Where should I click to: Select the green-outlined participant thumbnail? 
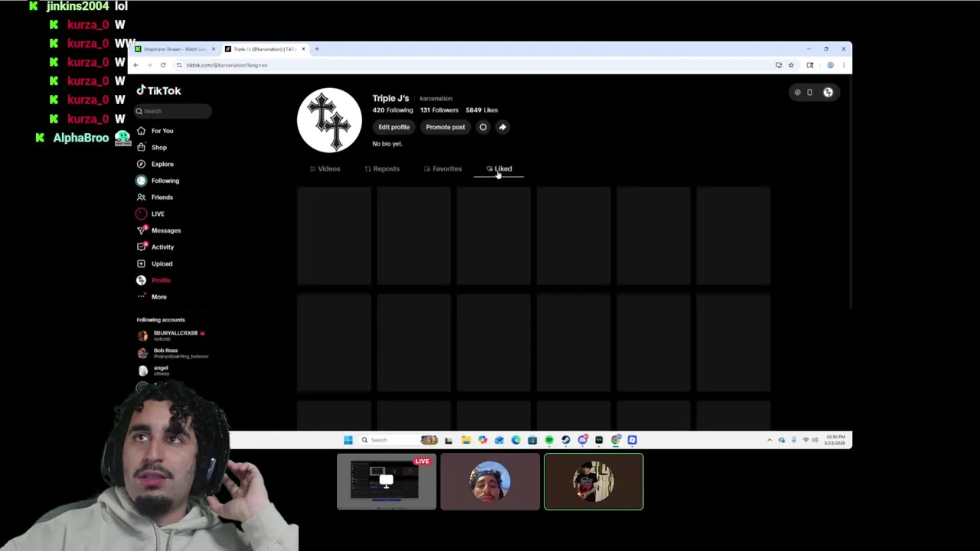[593, 481]
